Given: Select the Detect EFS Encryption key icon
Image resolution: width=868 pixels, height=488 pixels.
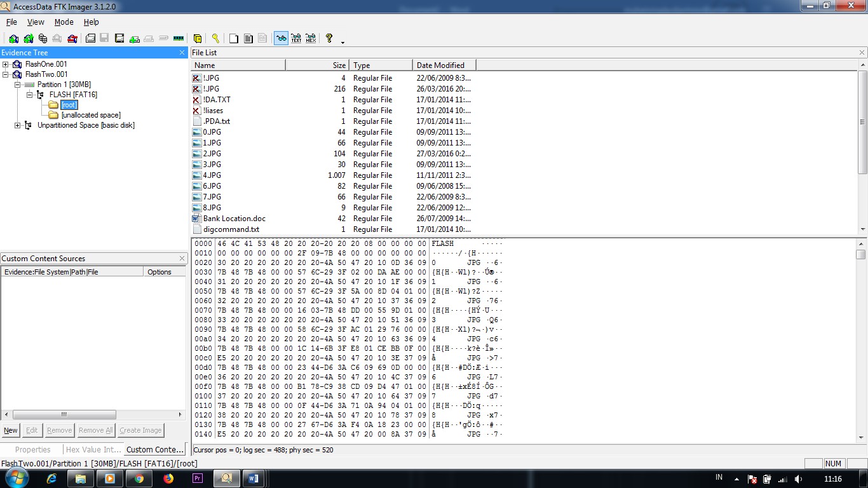Looking at the screenshot, I should tap(215, 38).
